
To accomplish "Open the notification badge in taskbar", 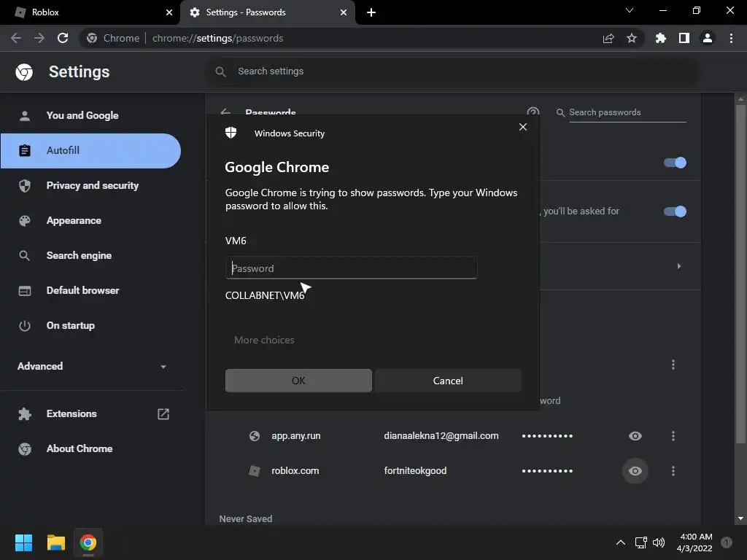I will coord(727,542).
